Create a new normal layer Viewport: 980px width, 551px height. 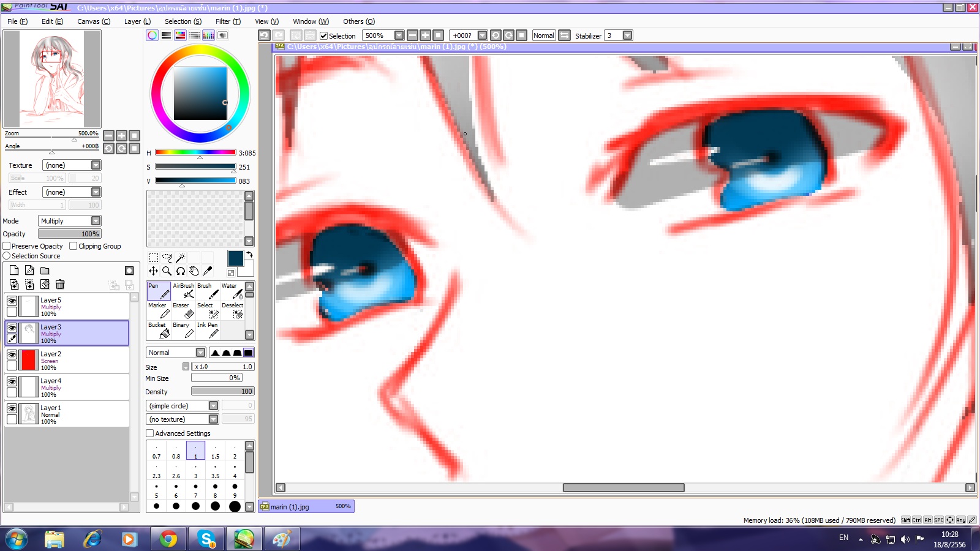pyautogui.click(x=14, y=271)
